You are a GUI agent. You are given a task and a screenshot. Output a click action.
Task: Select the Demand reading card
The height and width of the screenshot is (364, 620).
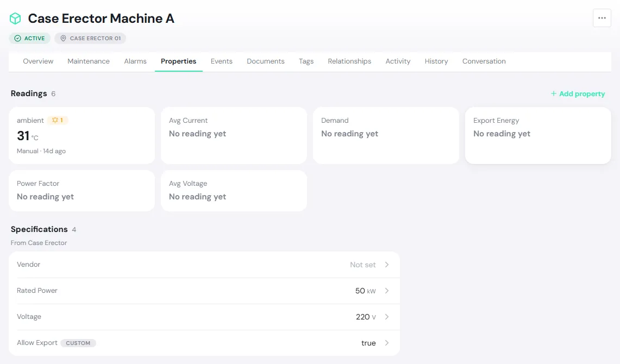tap(386, 136)
